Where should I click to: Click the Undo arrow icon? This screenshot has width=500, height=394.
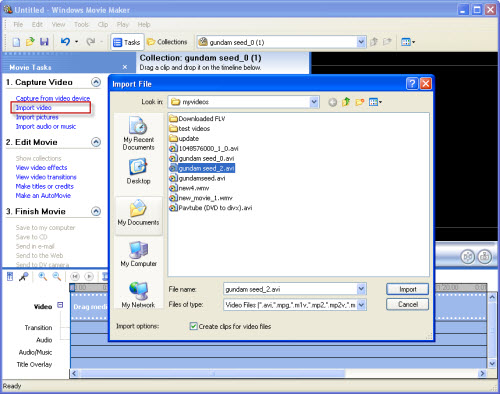(x=65, y=42)
